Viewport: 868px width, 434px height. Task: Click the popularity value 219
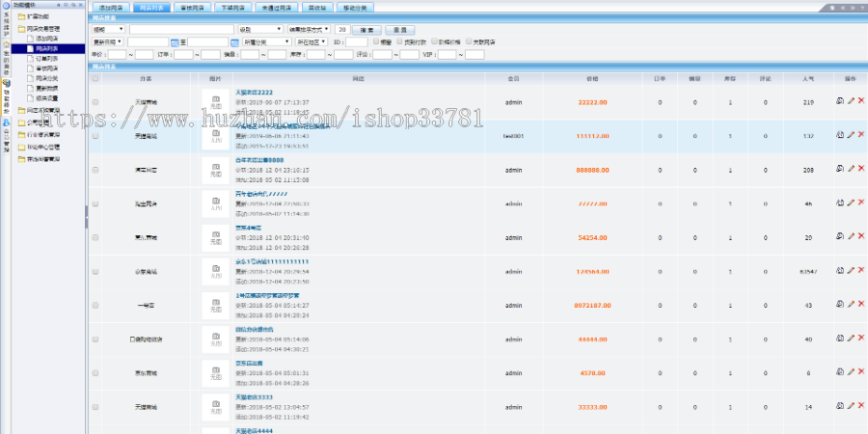point(808,102)
